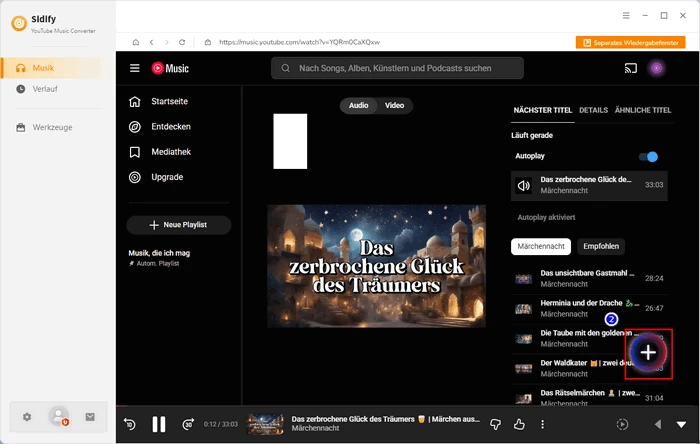Collapse the player page with the down arrow
This screenshot has height=444, width=700.
tap(681, 424)
